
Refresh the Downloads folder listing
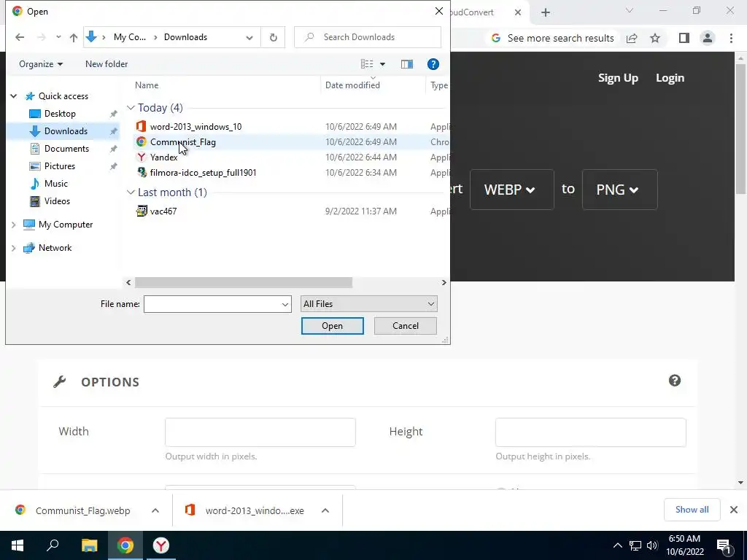click(273, 37)
